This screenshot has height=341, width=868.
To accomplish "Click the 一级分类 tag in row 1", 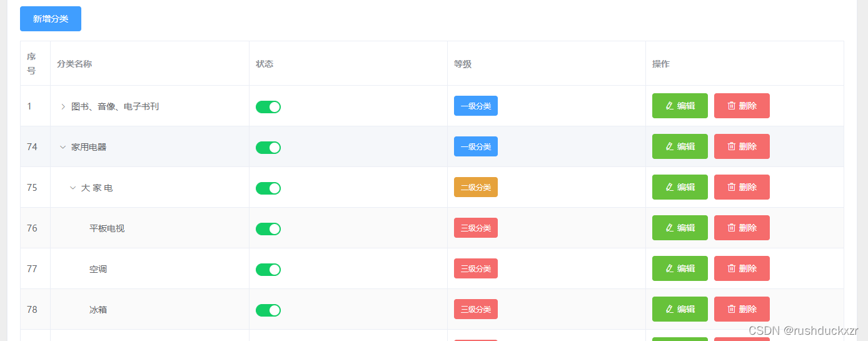I will (x=476, y=106).
